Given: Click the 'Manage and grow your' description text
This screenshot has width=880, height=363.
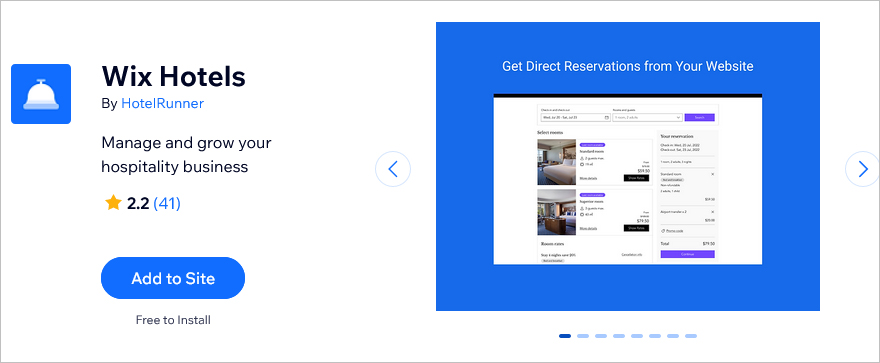Looking at the screenshot, I should 186,143.
